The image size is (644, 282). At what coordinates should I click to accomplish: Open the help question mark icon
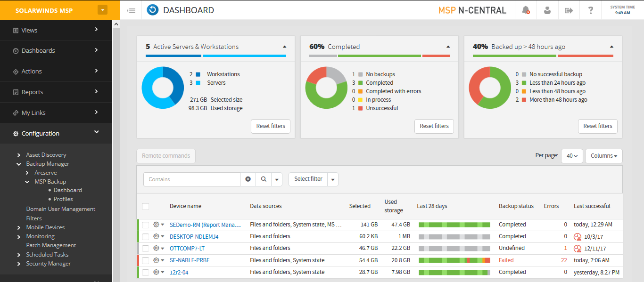[x=590, y=10]
